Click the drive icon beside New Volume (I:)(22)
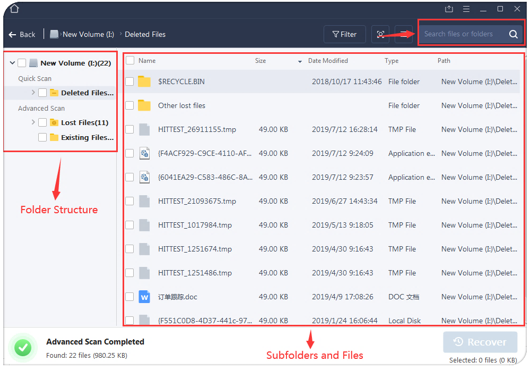This screenshot has height=369, width=529. [x=33, y=63]
